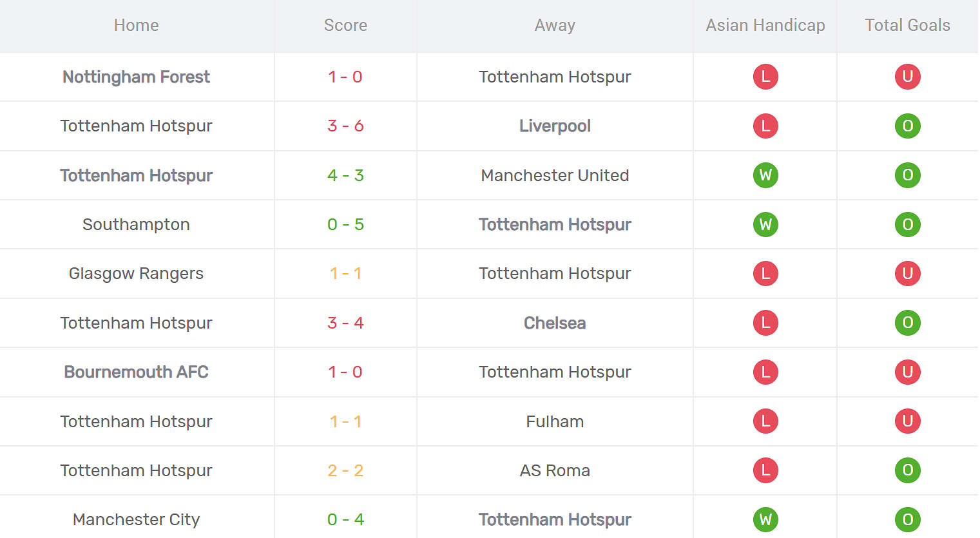This screenshot has width=980, height=538.
Task: Click the 2 - 2 score against AS Roma
Action: tap(345, 470)
